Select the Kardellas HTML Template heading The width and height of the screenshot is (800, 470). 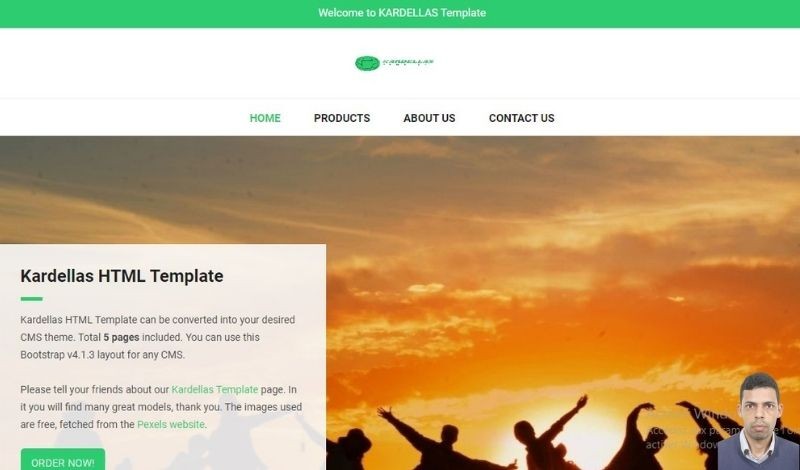[x=122, y=276]
